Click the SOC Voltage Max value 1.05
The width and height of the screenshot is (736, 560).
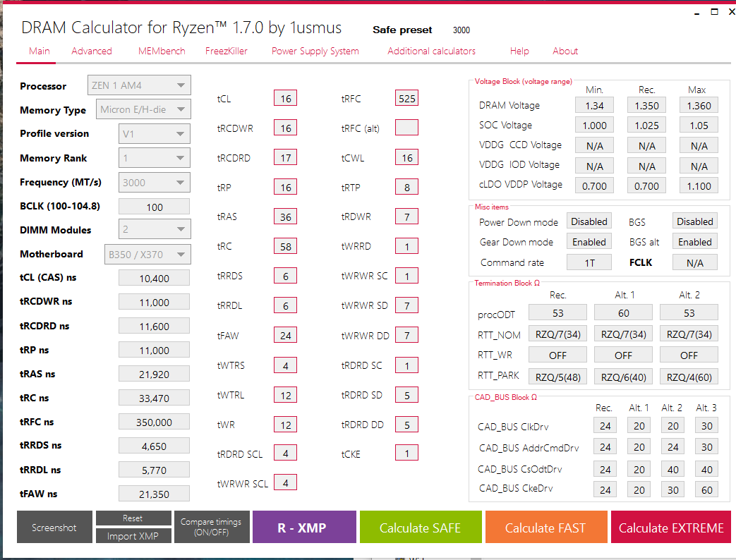(x=699, y=126)
